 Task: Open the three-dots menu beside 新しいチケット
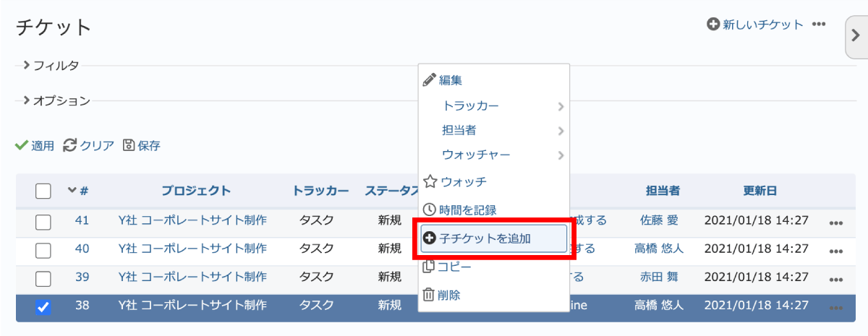[x=819, y=25]
